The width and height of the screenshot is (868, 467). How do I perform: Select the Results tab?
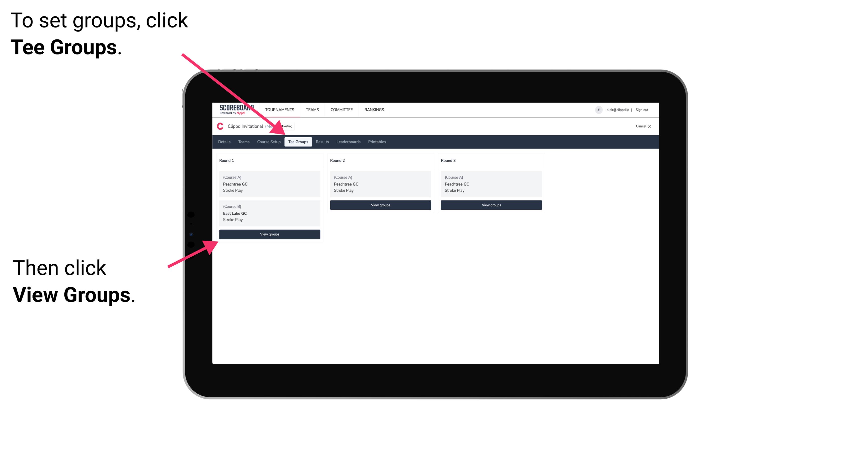click(322, 142)
